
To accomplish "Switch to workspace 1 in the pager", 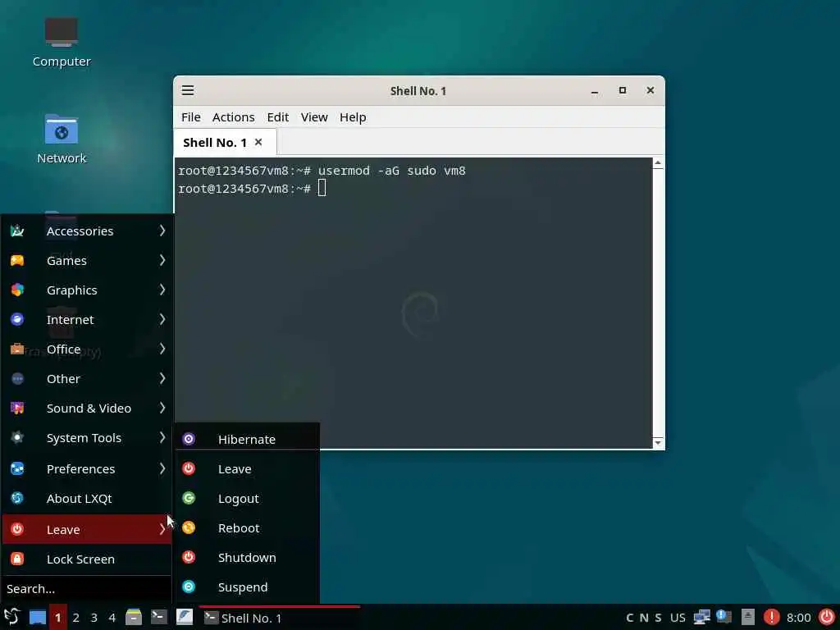I will coord(58,617).
